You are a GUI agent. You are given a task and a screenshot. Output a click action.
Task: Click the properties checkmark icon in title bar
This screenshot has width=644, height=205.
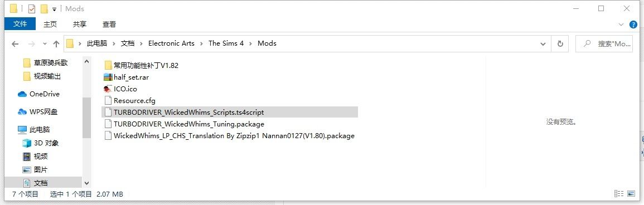click(x=32, y=8)
